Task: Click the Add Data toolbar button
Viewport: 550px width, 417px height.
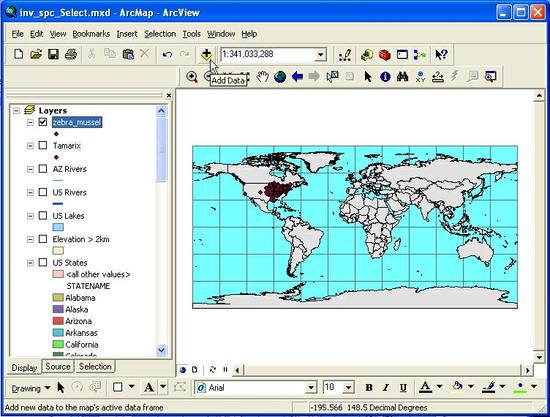Action: (x=206, y=55)
